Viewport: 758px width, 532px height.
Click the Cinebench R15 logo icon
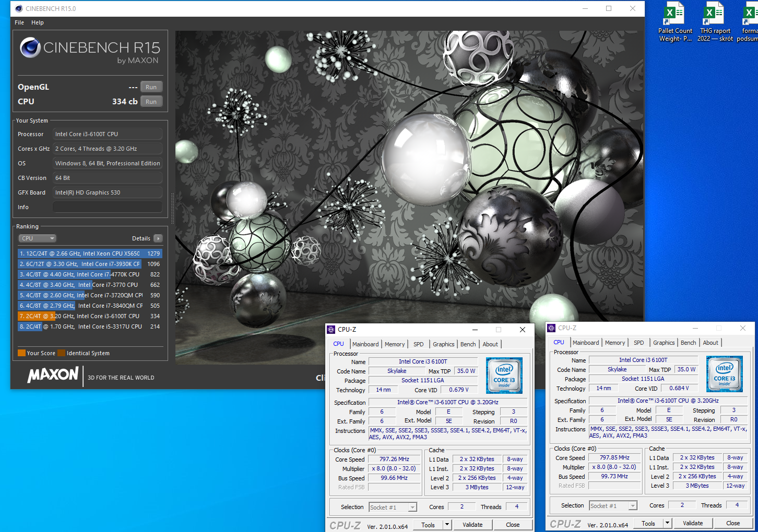pos(30,47)
